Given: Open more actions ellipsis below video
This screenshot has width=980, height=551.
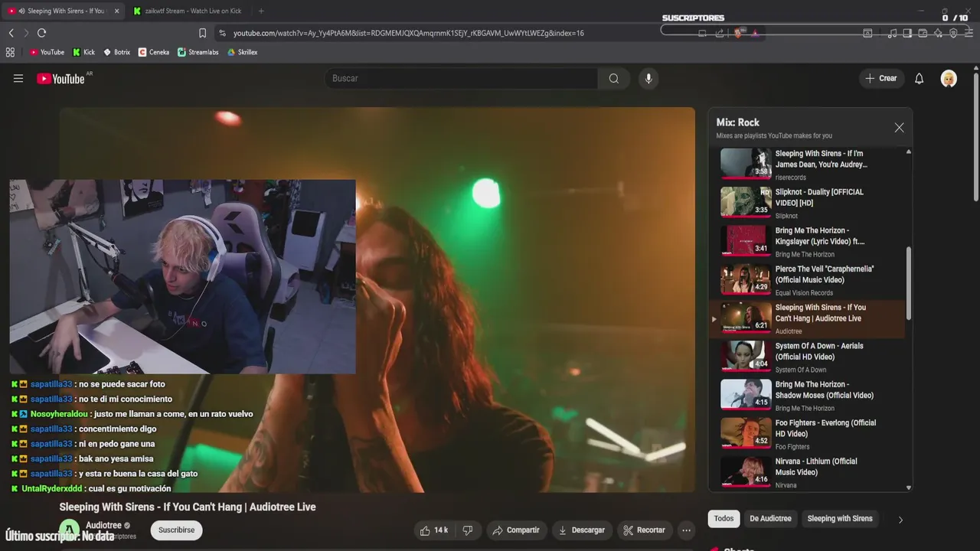Looking at the screenshot, I should pos(687,530).
